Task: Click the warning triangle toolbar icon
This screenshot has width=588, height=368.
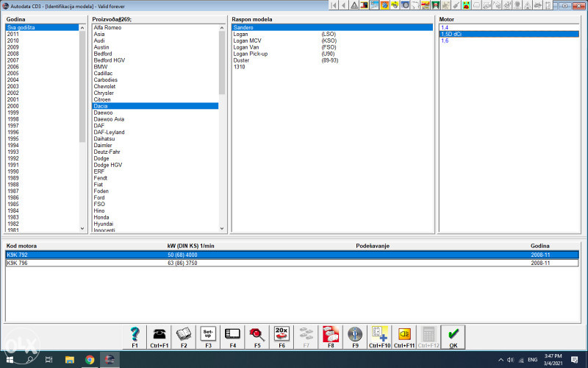Action: [x=354, y=5]
